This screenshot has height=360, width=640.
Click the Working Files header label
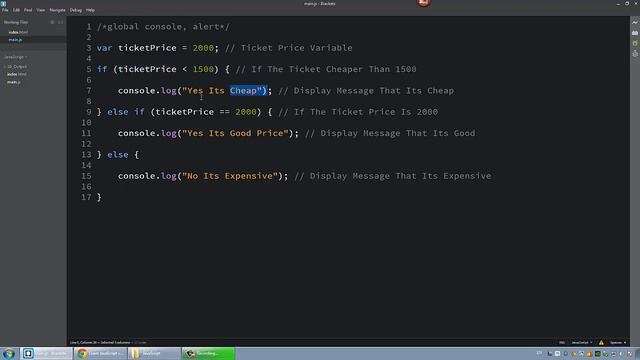16,22
